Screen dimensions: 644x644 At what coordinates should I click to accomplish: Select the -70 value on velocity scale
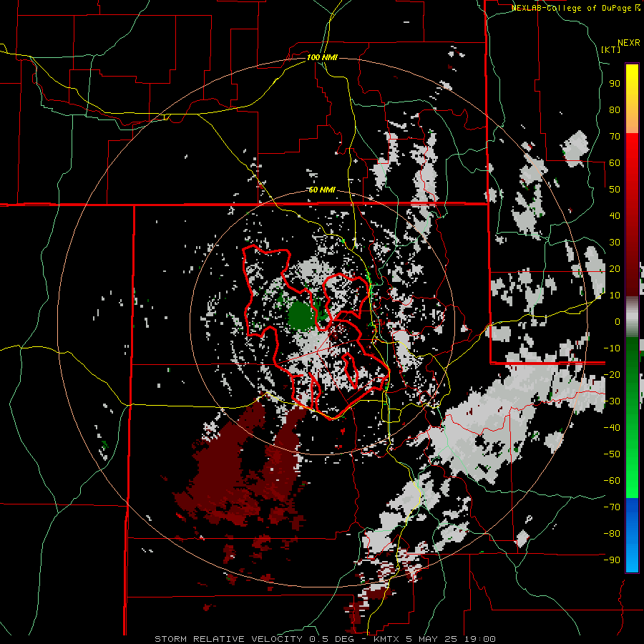pyautogui.click(x=612, y=507)
